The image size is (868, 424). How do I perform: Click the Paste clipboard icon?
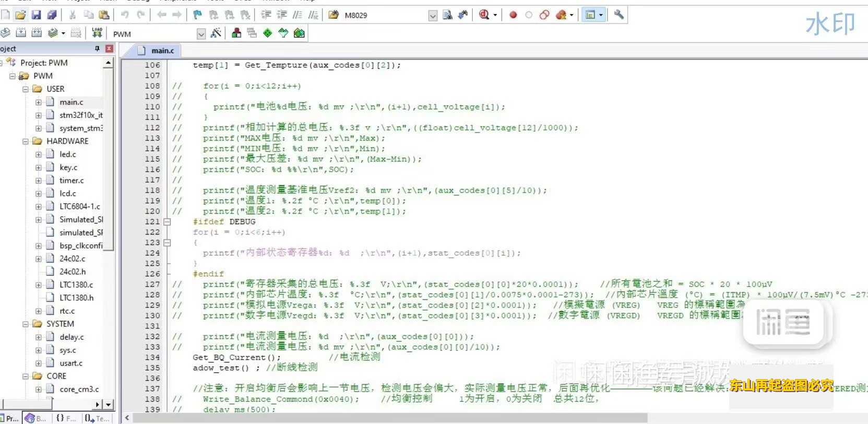click(104, 15)
